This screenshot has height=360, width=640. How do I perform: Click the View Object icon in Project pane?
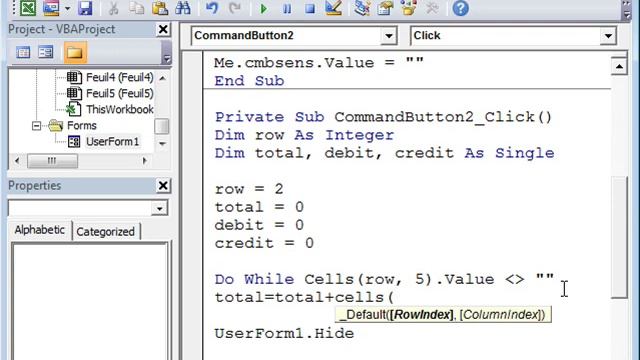(46, 52)
